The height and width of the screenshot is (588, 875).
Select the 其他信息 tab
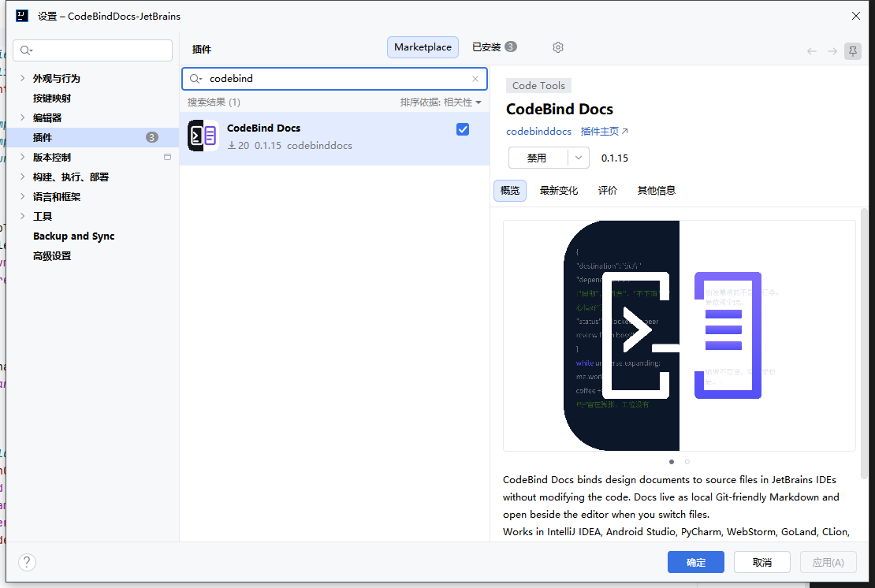pos(656,191)
